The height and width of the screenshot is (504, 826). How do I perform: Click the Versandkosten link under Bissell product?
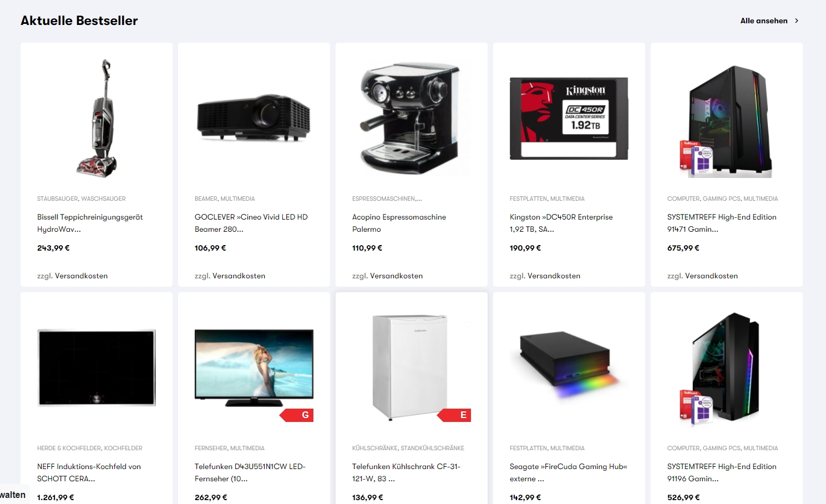(82, 276)
